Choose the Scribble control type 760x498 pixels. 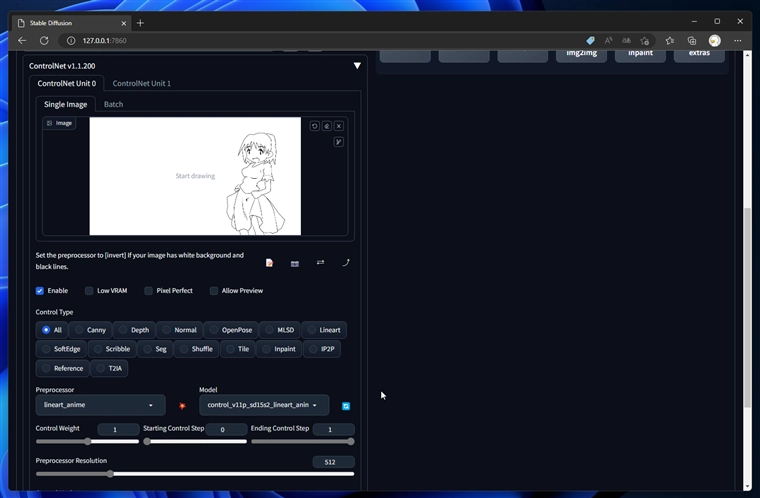pos(112,349)
